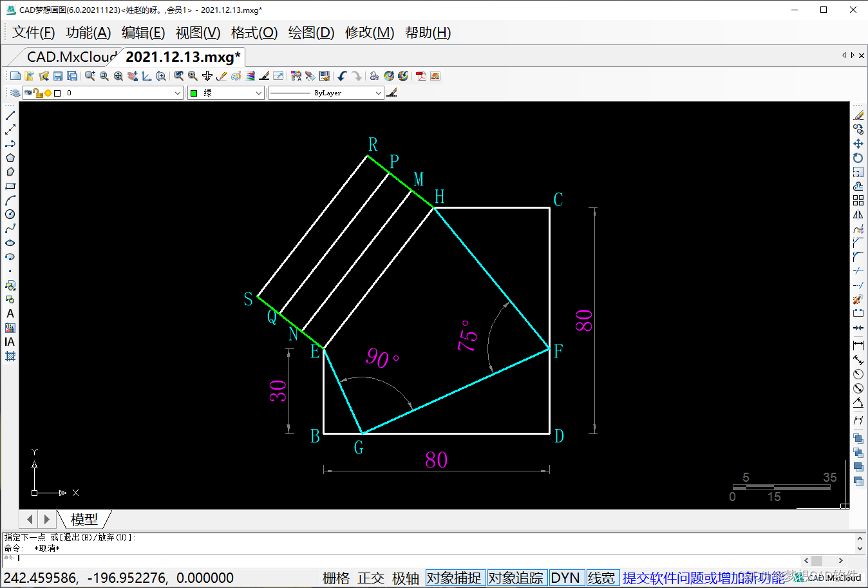Select the Explode tool in right toolbar
This screenshot has width=868, height=588.
[x=858, y=299]
